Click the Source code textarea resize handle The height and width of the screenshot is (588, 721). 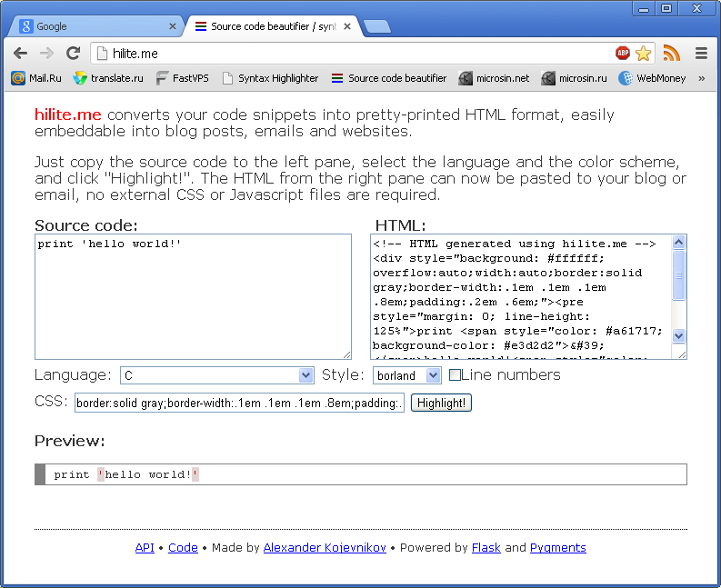(x=347, y=355)
